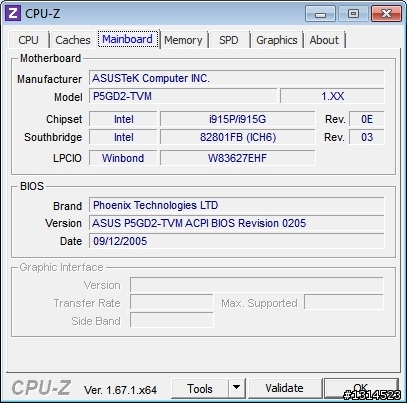Click the Tools button
The height and width of the screenshot is (403, 407).
tap(200, 388)
